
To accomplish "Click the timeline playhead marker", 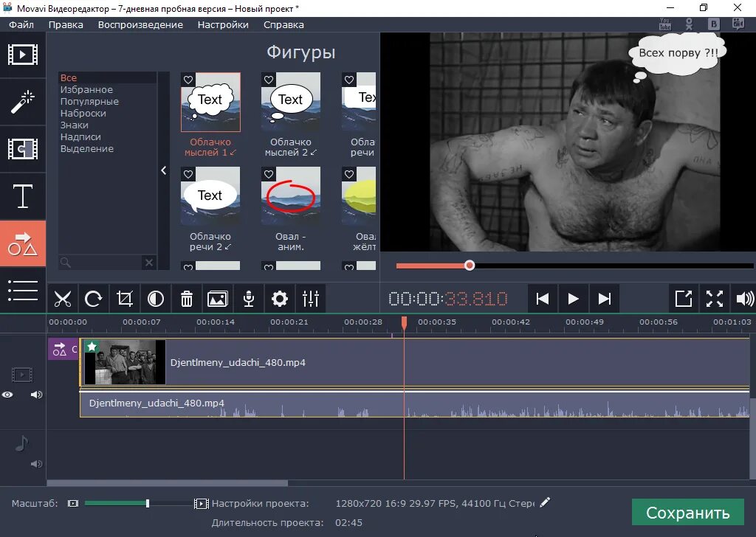I will pyautogui.click(x=404, y=322).
